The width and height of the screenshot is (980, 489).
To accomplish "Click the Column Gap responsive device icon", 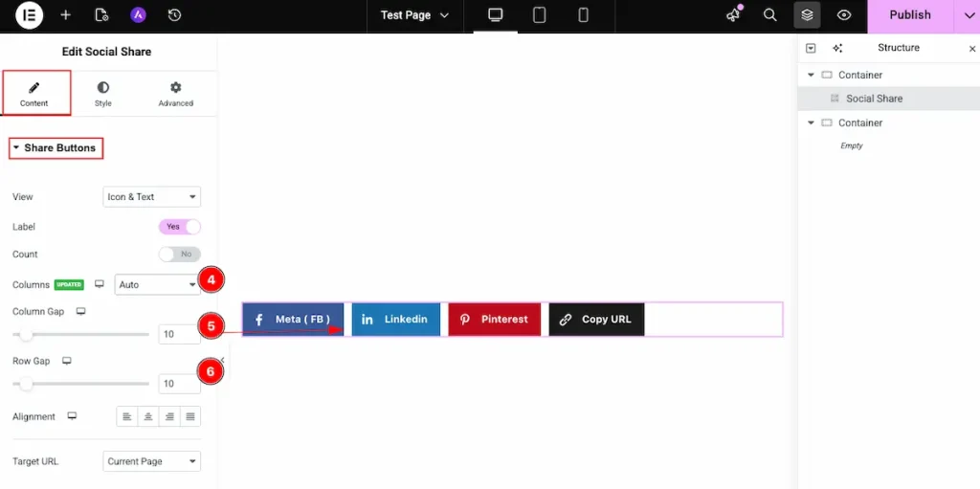I will pyautogui.click(x=80, y=311).
